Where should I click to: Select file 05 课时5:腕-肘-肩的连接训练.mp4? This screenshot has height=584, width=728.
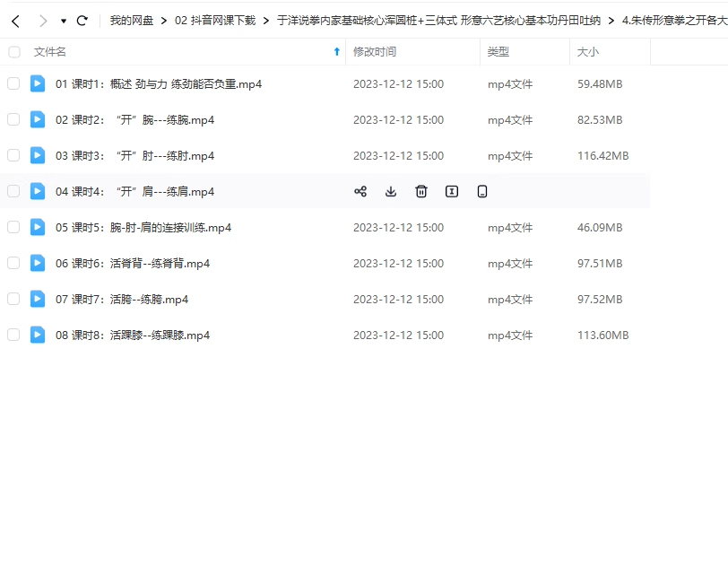coord(143,228)
